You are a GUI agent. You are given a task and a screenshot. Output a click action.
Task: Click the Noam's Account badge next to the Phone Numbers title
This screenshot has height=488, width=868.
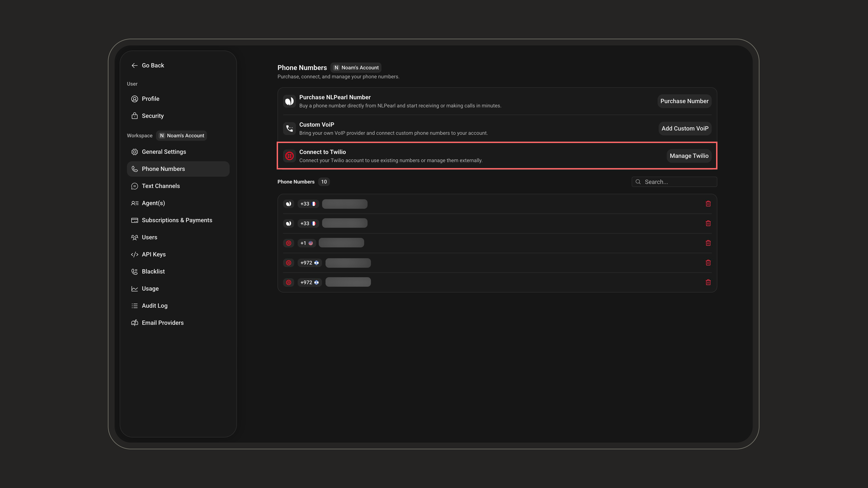[x=356, y=68]
